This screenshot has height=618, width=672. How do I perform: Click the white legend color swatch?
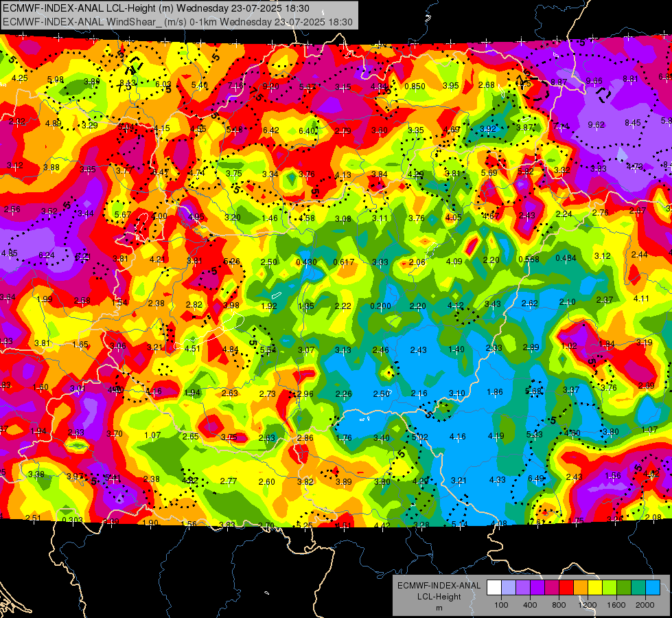pyautogui.click(x=494, y=588)
